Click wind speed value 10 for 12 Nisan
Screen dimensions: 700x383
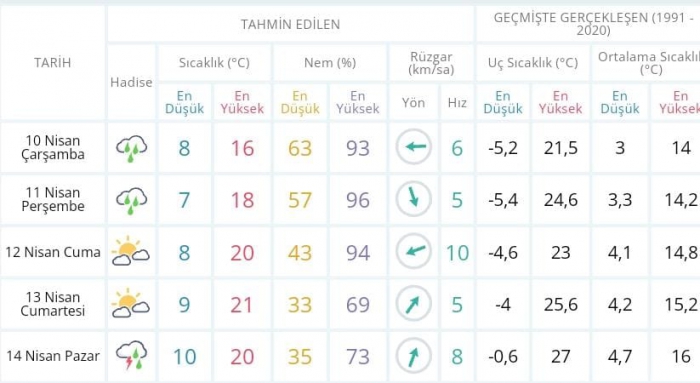tap(458, 253)
